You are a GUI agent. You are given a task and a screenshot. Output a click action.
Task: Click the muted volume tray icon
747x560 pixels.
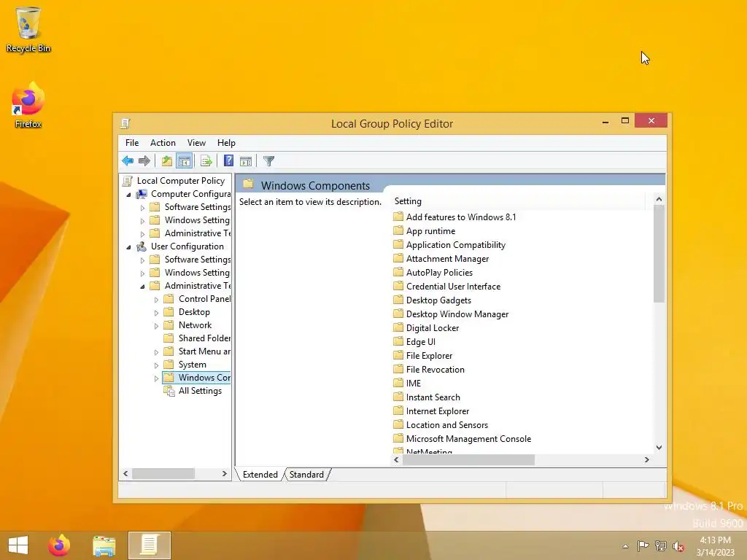(x=678, y=546)
